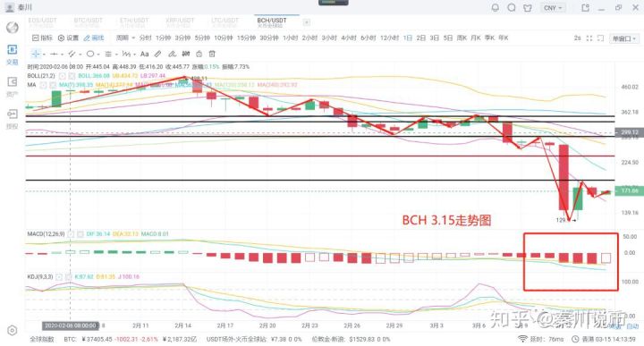Select the 周K weekly timeframe
Image resolution: width=644 pixels, height=346 pixels.
click(x=462, y=38)
